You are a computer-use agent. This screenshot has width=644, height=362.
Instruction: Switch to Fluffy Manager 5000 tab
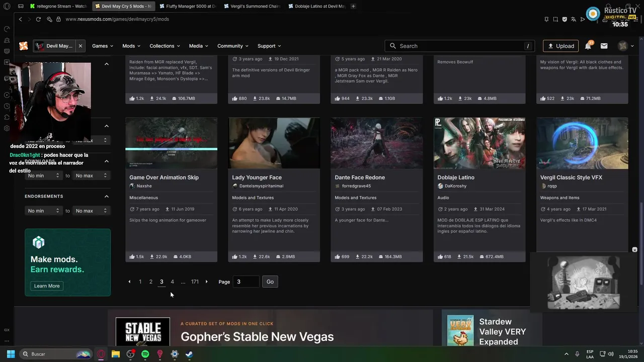click(x=187, y=6)
